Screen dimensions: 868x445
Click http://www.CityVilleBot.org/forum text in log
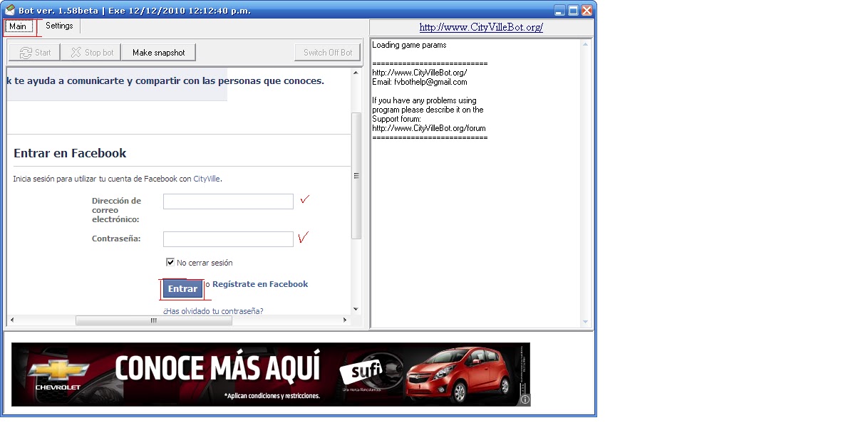429,128
